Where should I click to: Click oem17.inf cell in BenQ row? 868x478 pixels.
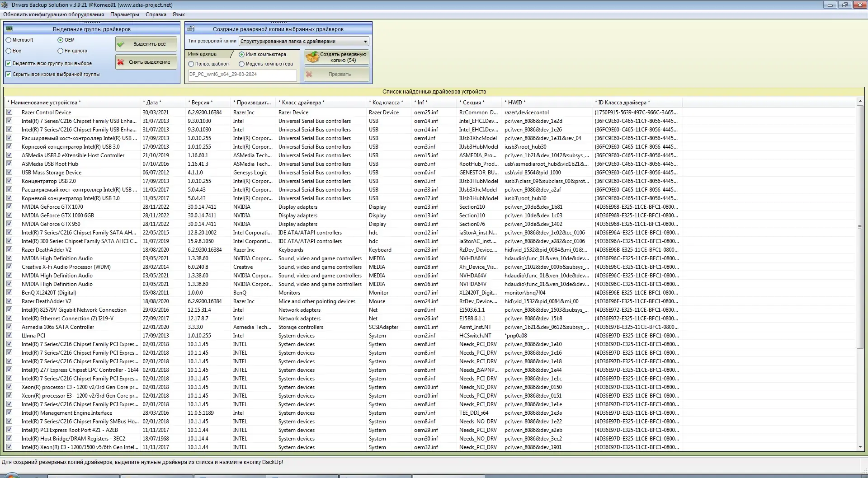[x=426, y=292]
